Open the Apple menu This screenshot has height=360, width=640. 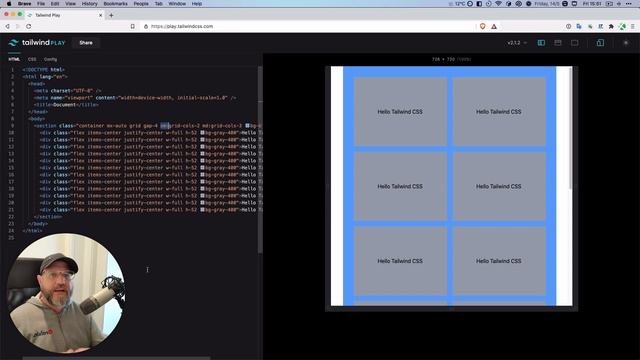click(9, 4)
